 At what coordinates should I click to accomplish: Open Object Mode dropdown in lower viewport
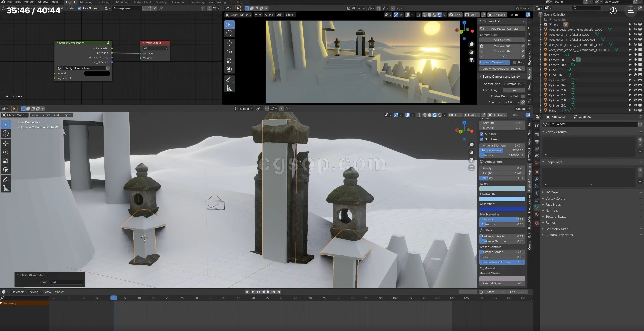coord(15,115)
